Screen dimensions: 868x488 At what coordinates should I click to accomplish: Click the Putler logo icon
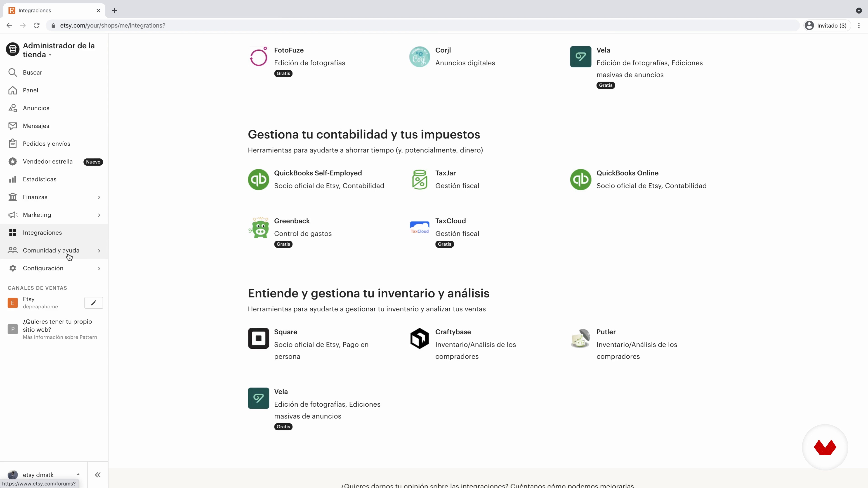(580, 338)
